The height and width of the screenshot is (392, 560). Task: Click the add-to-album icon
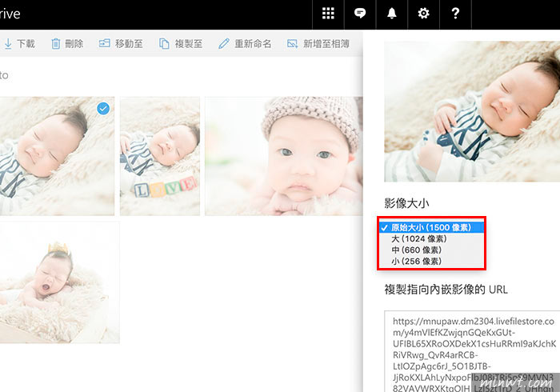[292, 43]
